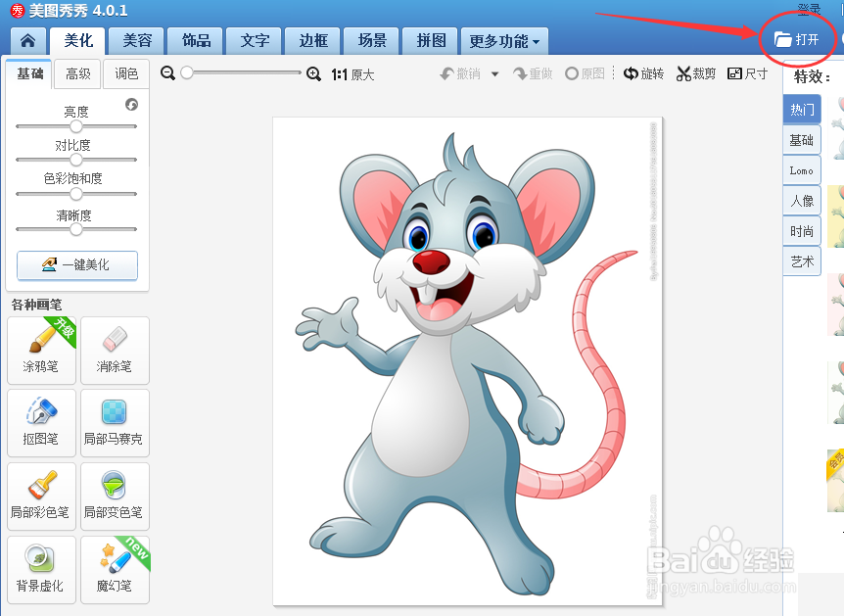
Task: Select the 艺术 effects category
Action: [x=802, y=261]
